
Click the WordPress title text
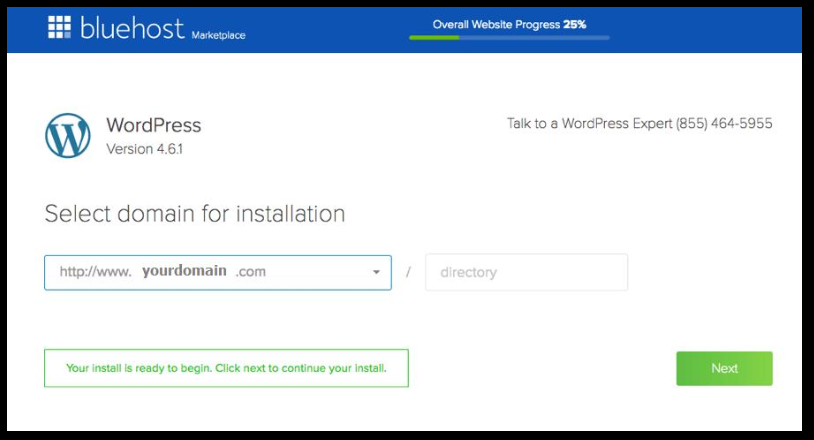(x=154, y=125)
